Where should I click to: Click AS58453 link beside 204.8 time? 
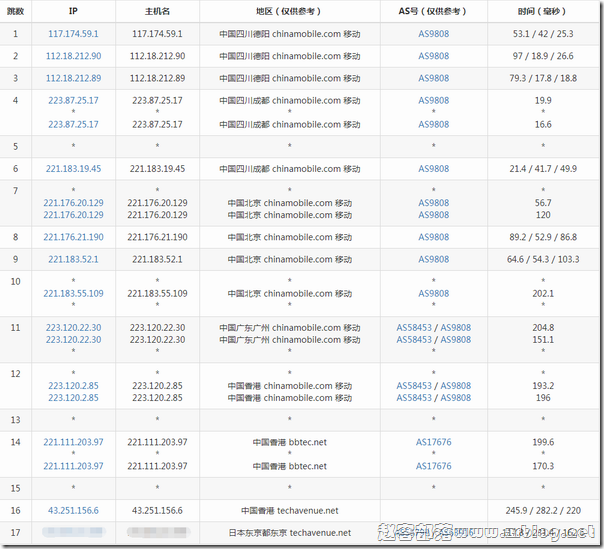(414, 328)
